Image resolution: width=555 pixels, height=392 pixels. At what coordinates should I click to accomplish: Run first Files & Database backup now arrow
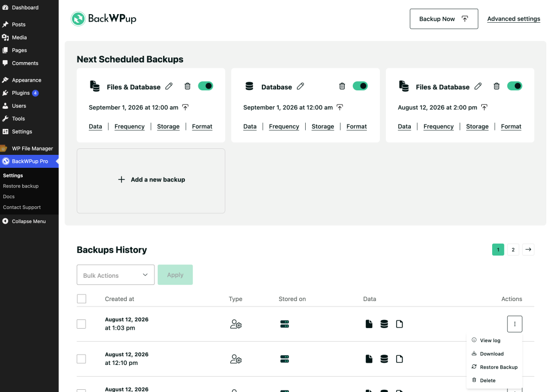click(x=185, y=107)
